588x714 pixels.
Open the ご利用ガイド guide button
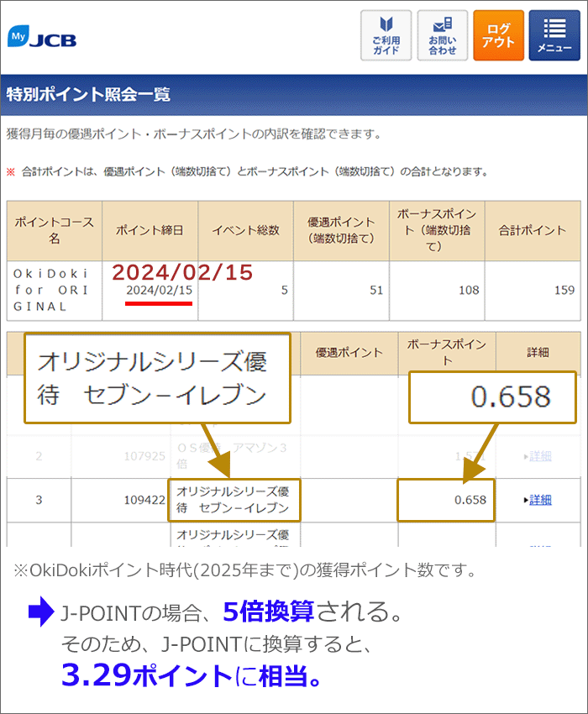pyautogui.click(x=386, y=35)
